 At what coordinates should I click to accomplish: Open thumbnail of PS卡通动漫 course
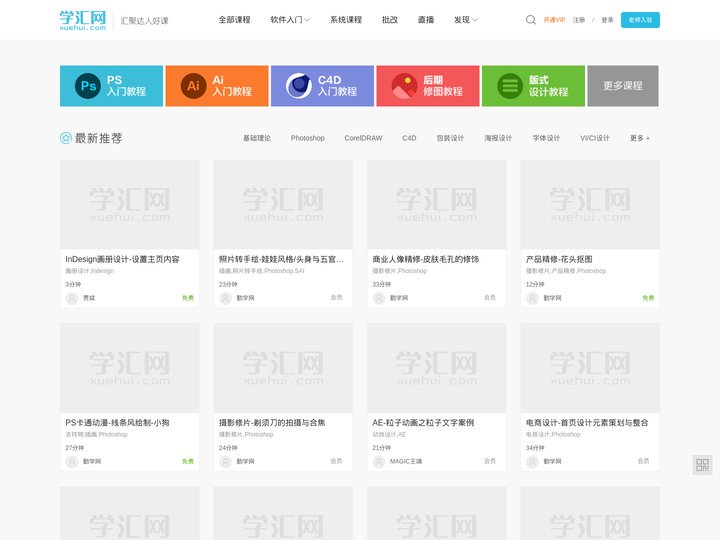point(129,368)
